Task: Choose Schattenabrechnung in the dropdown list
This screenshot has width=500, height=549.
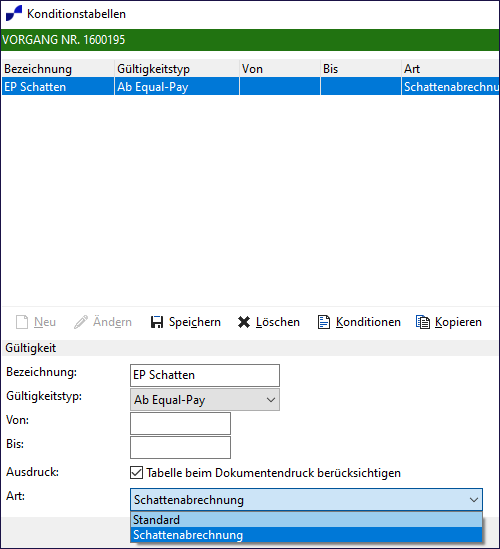Action: pyautogui.click(x=306, y=535)
